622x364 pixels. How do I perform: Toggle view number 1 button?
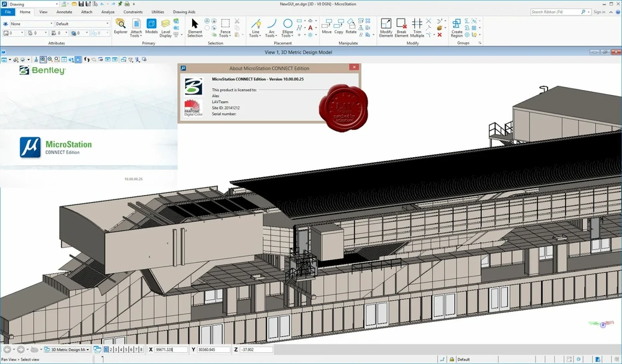(x=106, y=350)
